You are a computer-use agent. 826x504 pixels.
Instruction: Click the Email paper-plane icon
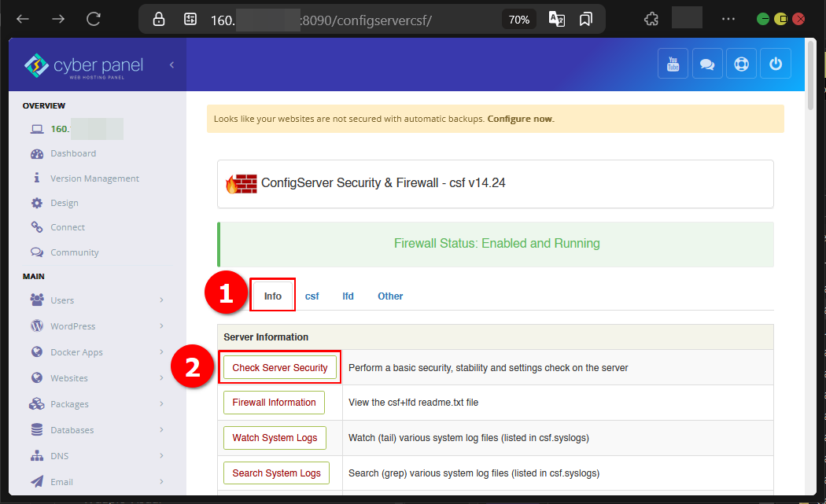(37, 481)
